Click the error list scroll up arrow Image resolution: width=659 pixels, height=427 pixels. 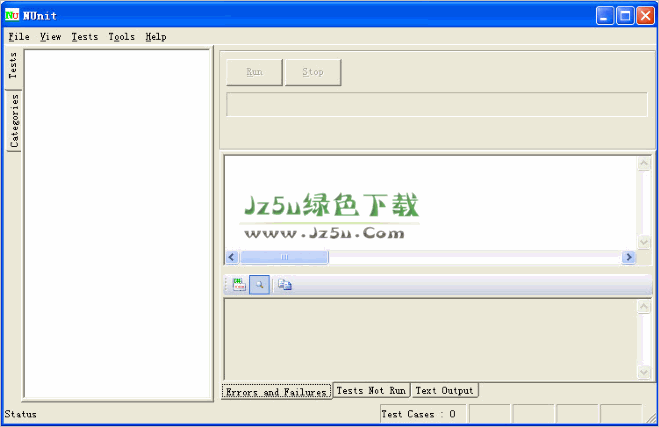point(644,163)
